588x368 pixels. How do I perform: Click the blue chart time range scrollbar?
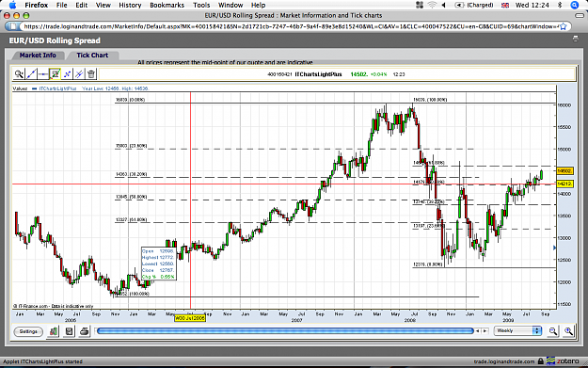click(x=284, y=331)
